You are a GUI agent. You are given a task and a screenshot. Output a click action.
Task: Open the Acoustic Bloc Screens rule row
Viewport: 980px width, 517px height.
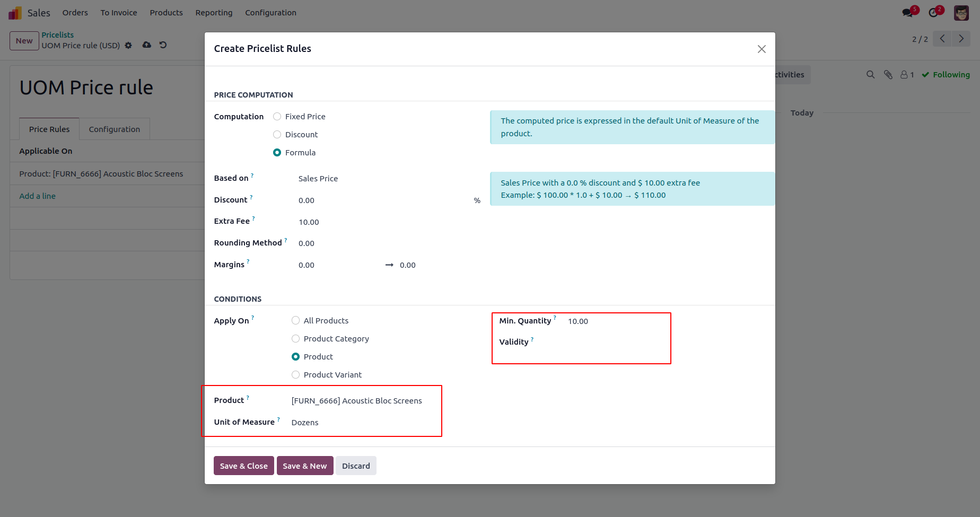pyautogui.click(x=107, y=174)
